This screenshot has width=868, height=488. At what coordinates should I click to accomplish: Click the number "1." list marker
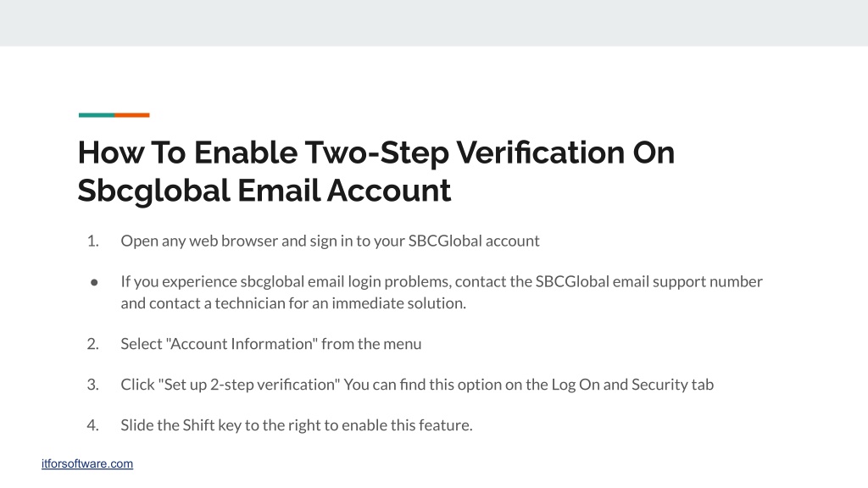(93, 241)
